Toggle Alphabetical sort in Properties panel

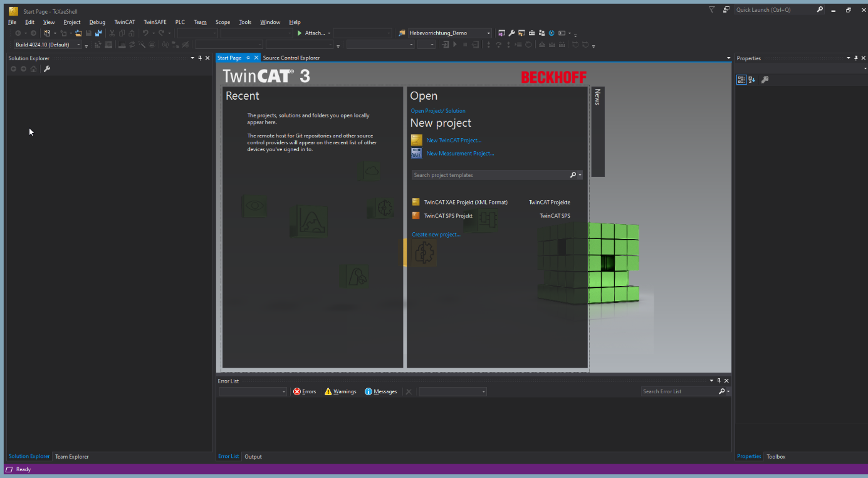tap(752, 80)
